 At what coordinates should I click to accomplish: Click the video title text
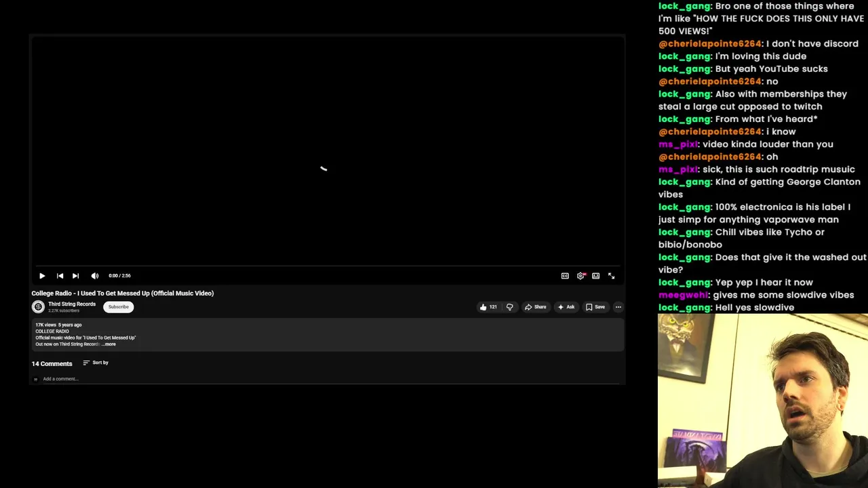coord(123,293)
